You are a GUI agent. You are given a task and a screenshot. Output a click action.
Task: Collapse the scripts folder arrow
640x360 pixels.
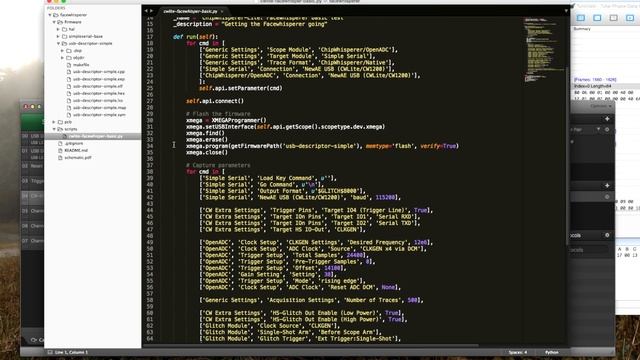[x=54, y=129]
